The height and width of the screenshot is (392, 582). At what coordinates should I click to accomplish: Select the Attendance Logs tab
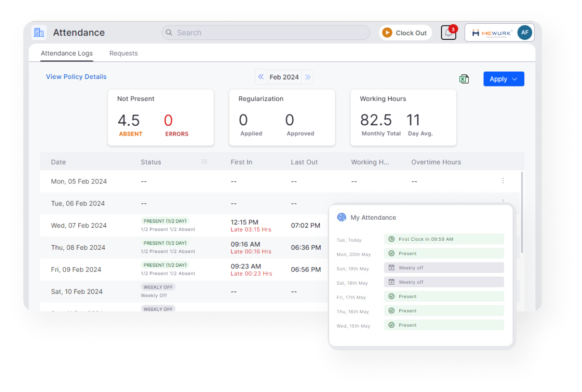tap(67, 53)
